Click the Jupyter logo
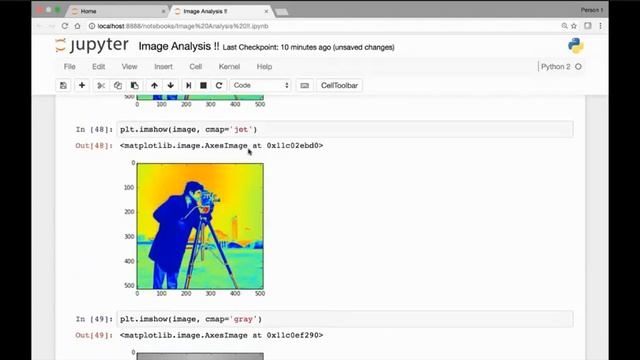640x360 pixels. [92, 45]
